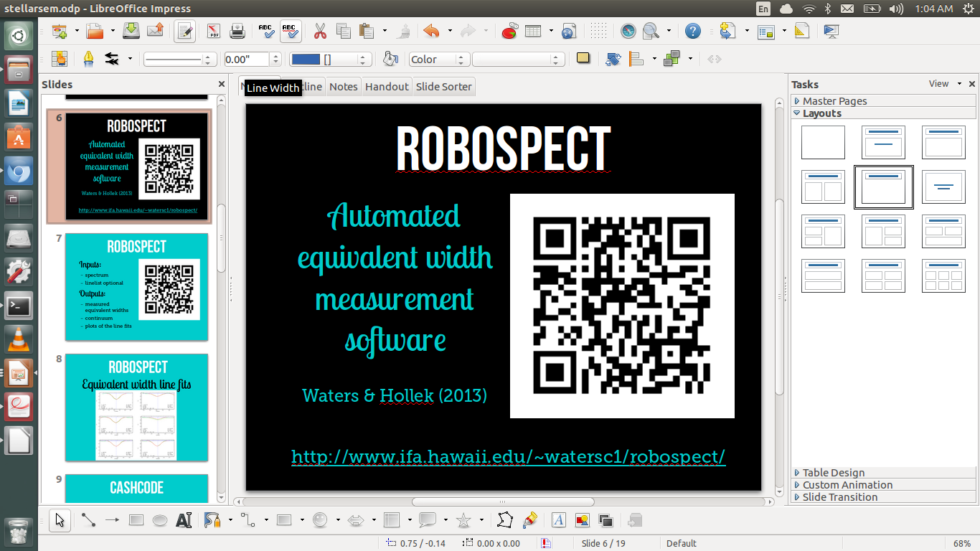This screenshot has width=980, height=551.
Task: Click the Zoom magnifier icon
Action: click(x=651, y=31)
